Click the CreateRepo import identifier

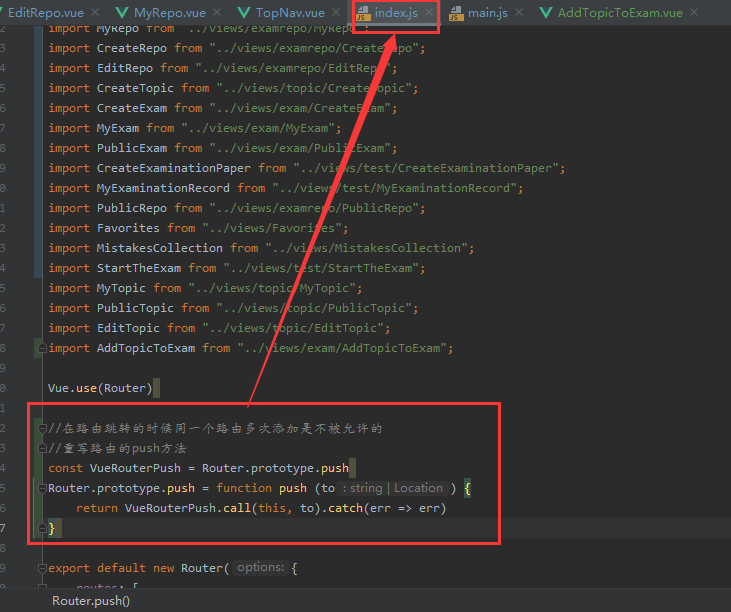pyautogui.click(x=131, y=48)
